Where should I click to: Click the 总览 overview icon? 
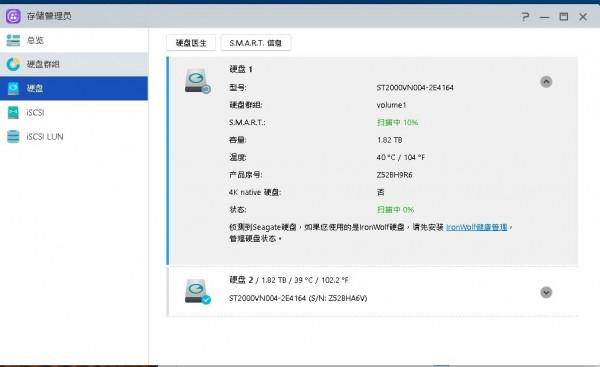(13, 40)
